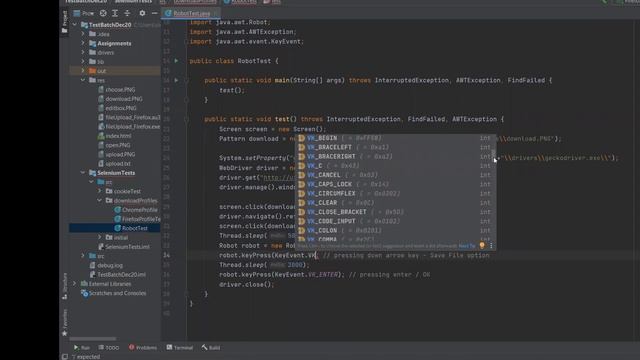The image size is (640, 360).
Task: Collapse the SeleniumTests module
Action: [83, 173]
